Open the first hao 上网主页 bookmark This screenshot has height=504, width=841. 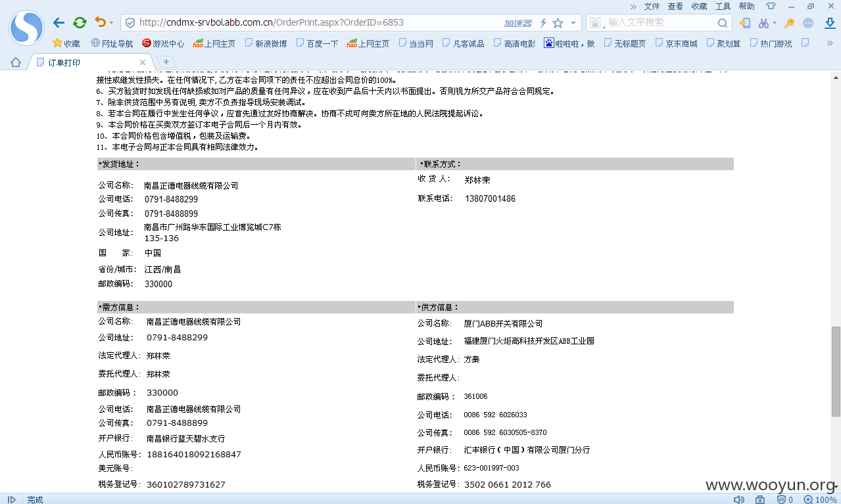[x=214, y=43]
